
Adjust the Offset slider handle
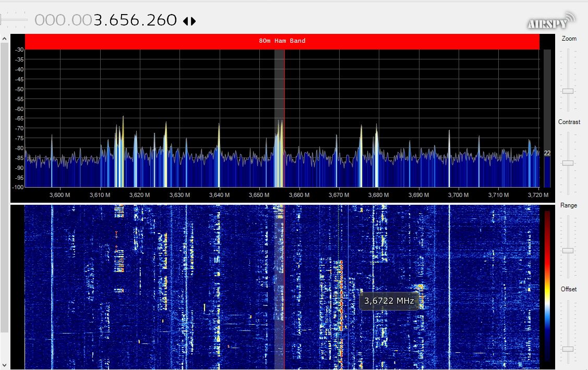[x=568, y=349]
